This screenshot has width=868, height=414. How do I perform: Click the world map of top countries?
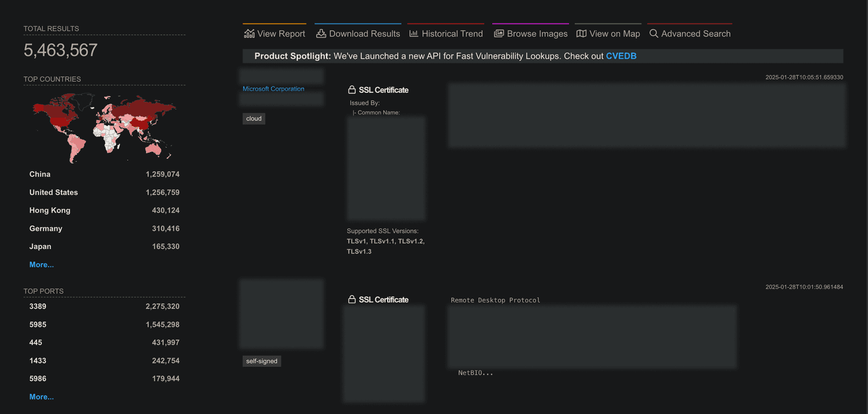point(104,127)
